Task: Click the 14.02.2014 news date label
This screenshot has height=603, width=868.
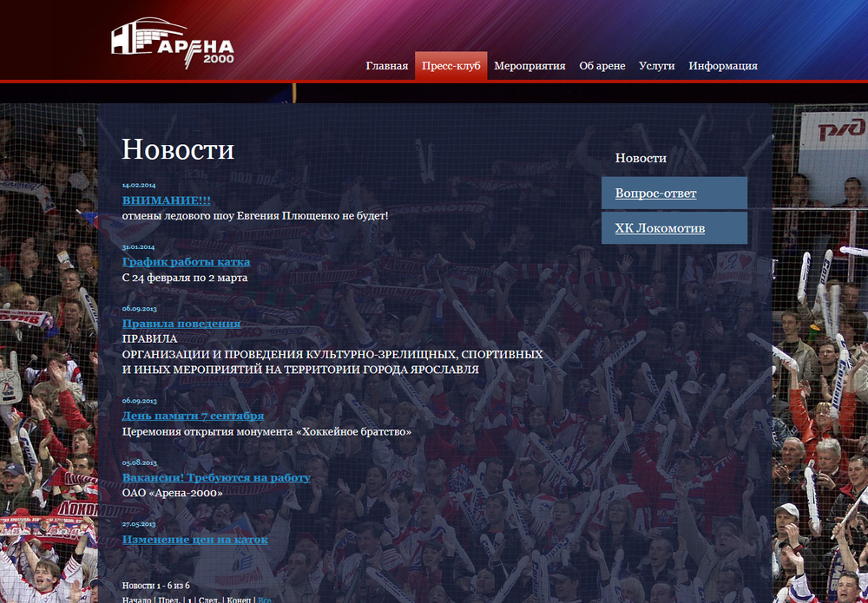Action: tap(139, 186)
